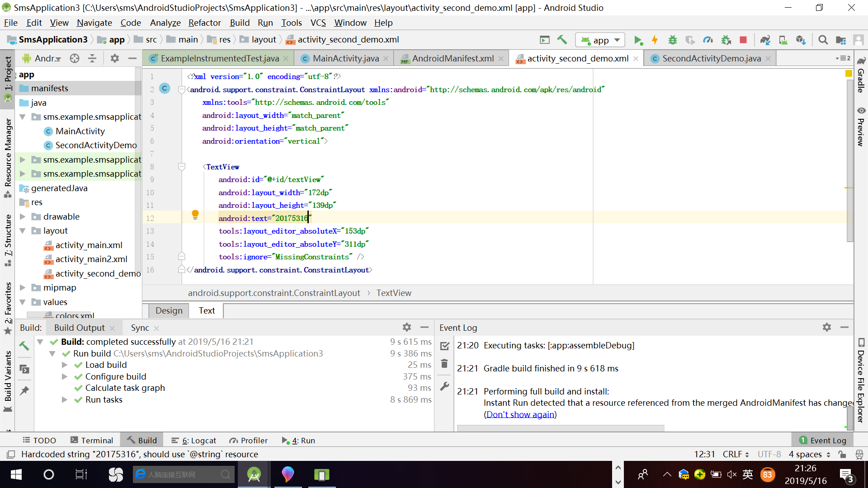Collapse the sms.example.smsapplication package
Screen dimensions: 868x488
22,117
